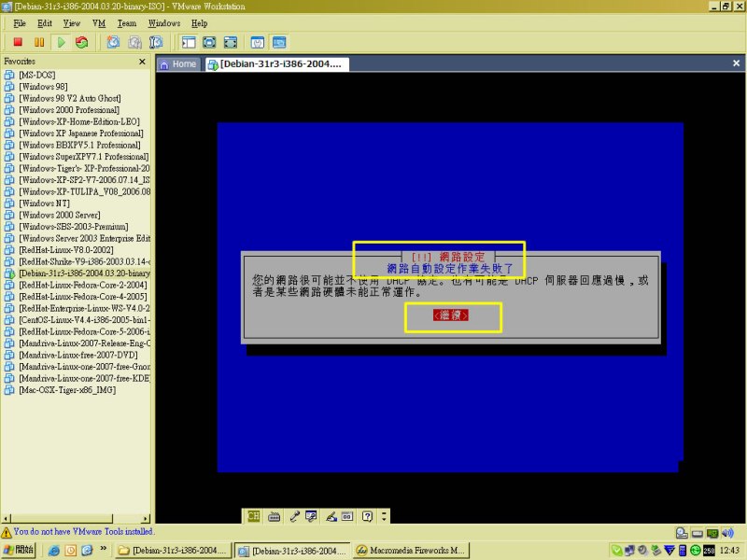
Task: Select [Windows 2000 Professional] favorite
Action: (x=69, y=110)
